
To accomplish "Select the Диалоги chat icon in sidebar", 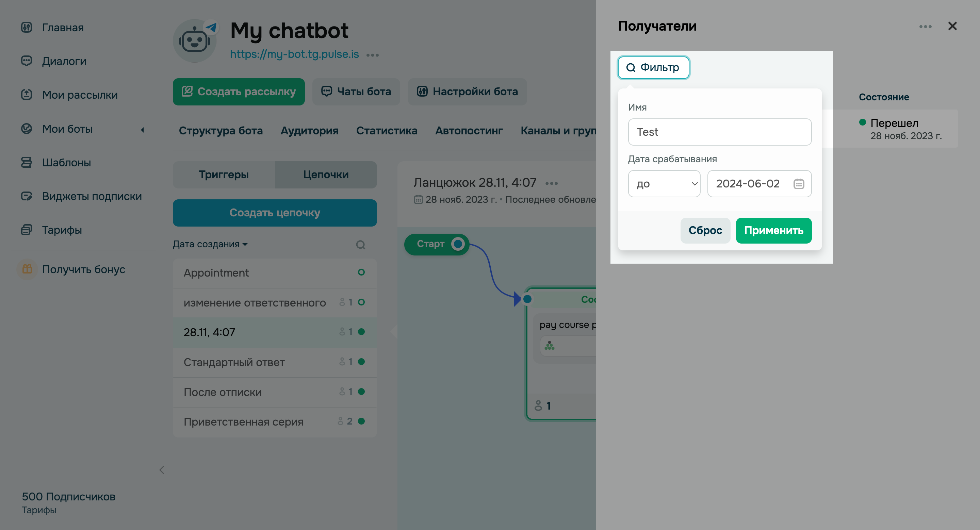I will (27, 61).
